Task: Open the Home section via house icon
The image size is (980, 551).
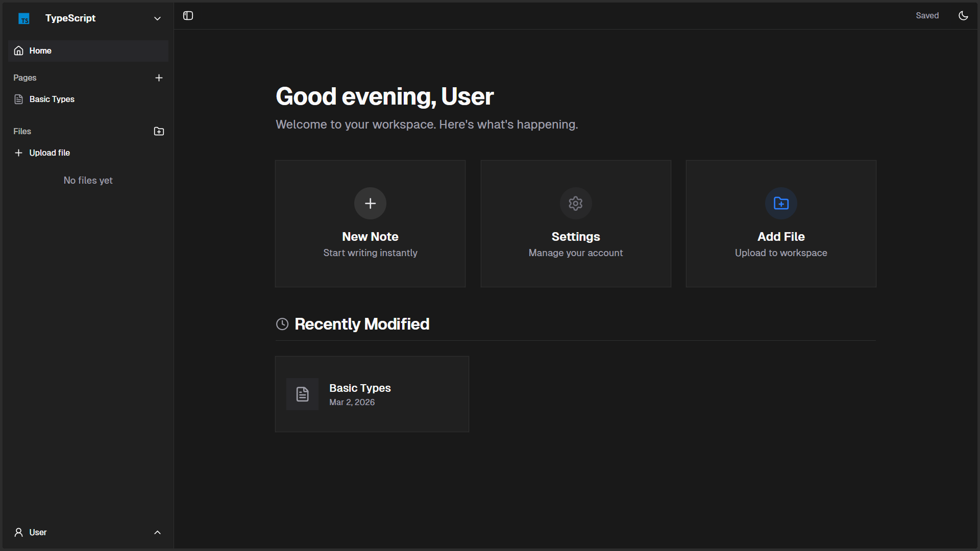Action: click(18, 51)
